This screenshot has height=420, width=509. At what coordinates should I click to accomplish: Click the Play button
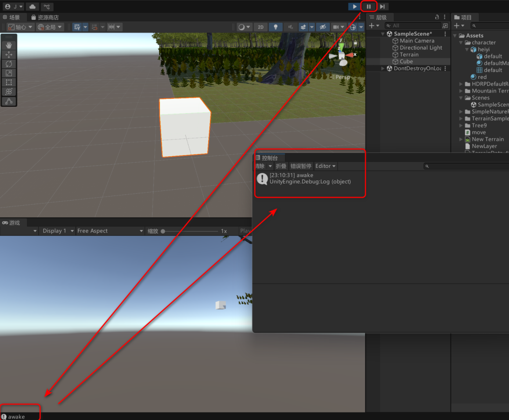pyautogui.click(x=354, y=7)
